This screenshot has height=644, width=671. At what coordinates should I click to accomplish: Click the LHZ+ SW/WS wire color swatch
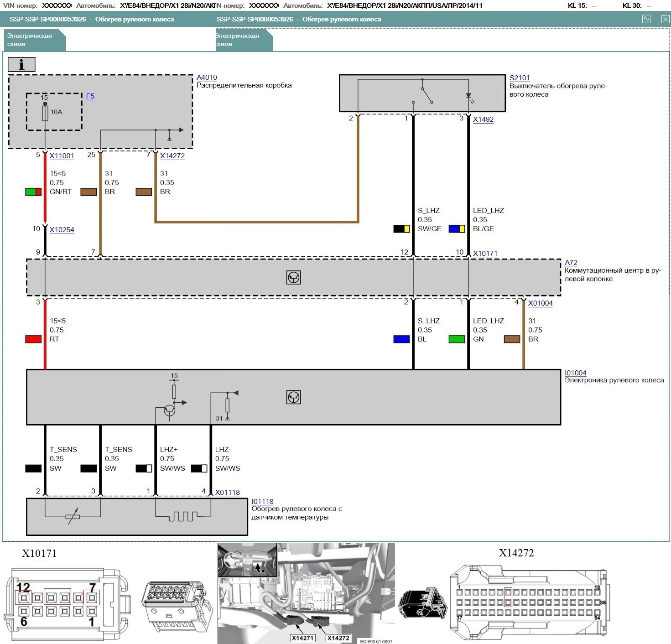click(144, 468)
